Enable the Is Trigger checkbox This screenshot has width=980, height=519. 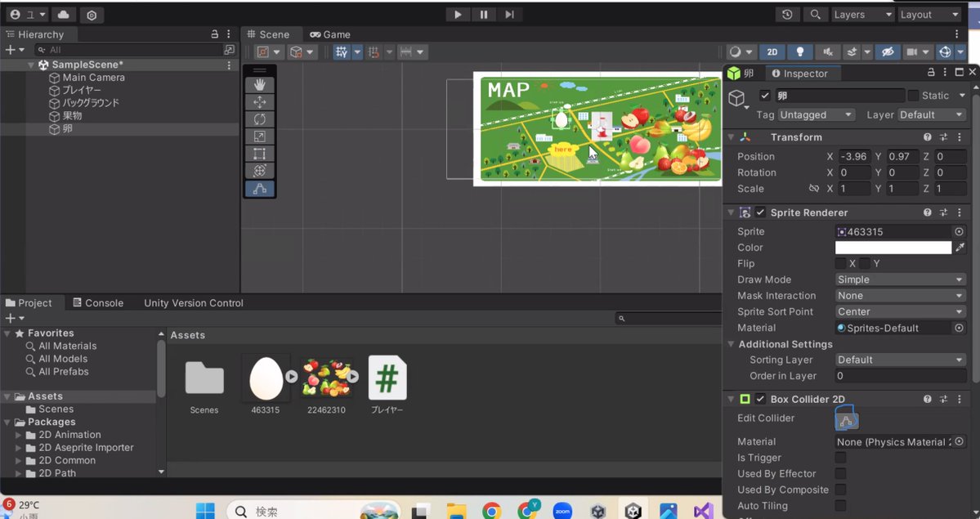tap(841, 458)
